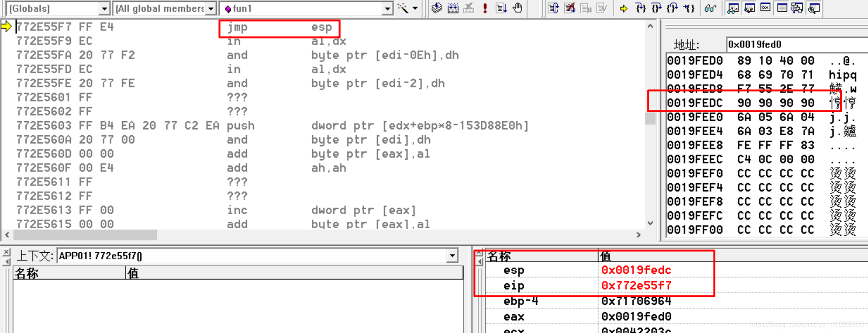This screenshot has height=333, width=868.
Task: Click the context field APP01! 772e55f7()
Action: 252,256
